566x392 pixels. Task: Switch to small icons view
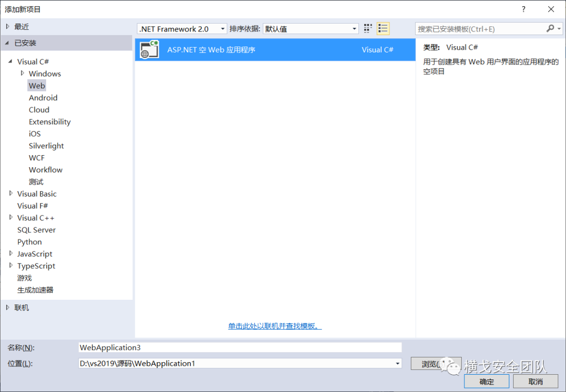[367, 28]
